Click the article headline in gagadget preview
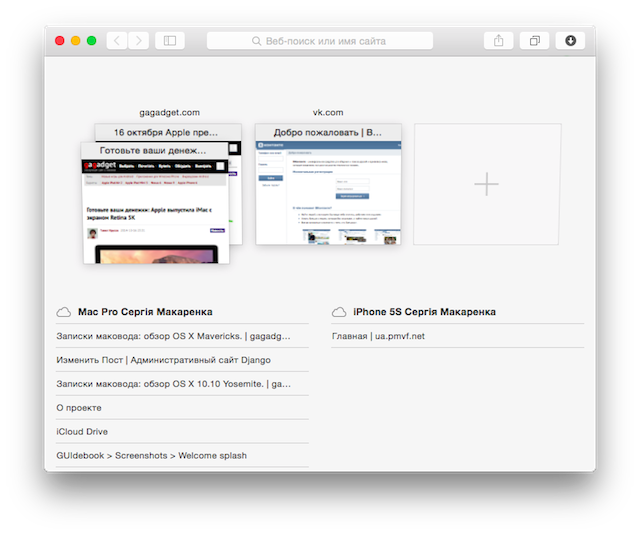This screenshot has width=640, height=535. [x=149, y=214]
